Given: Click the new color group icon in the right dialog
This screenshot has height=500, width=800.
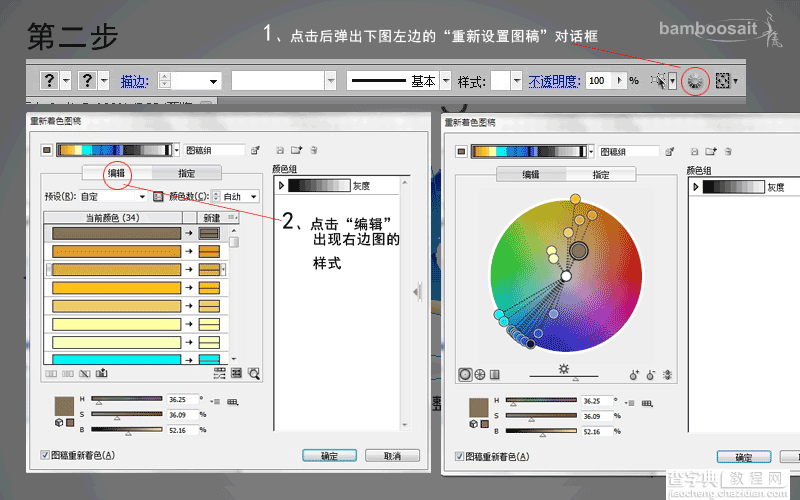Looking at the screenshot, I should [711, 152].
